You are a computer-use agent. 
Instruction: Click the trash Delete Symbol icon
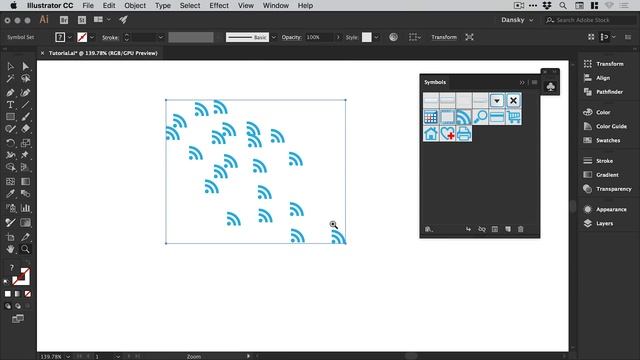[520, 229]
